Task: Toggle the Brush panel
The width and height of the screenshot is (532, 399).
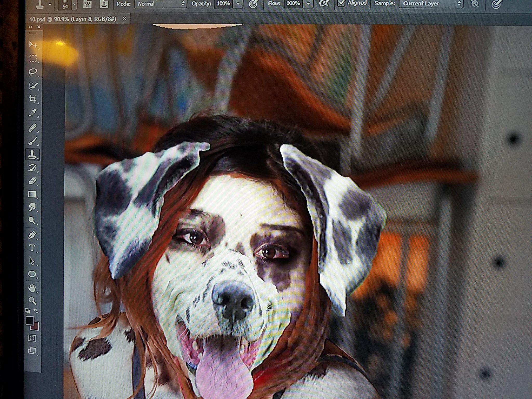Action: [88, 4]
